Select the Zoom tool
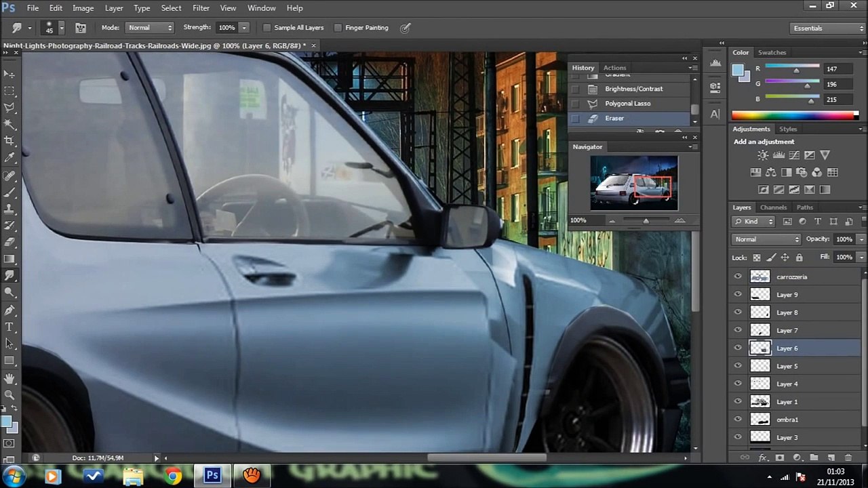868x488 pixels. [x=9, y=395]
